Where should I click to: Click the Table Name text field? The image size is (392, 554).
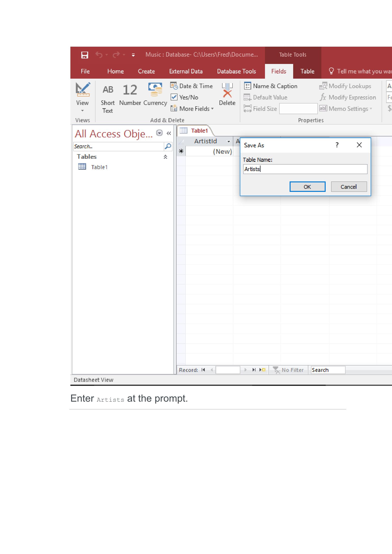click(305, 169)
